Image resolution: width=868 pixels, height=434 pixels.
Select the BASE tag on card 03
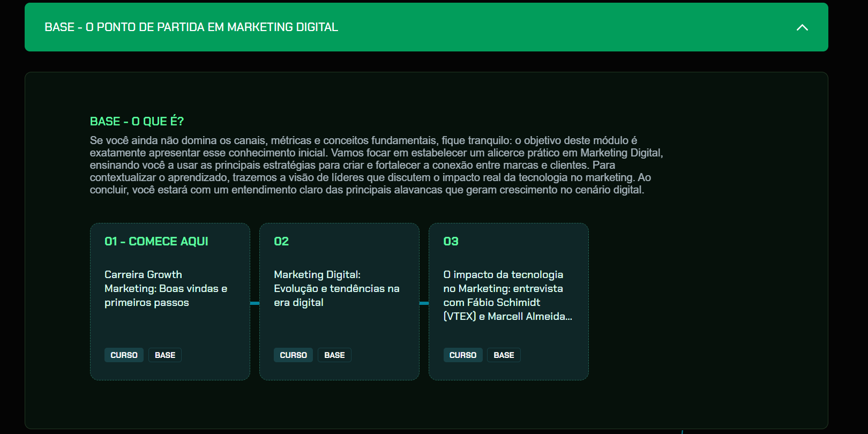504,355
